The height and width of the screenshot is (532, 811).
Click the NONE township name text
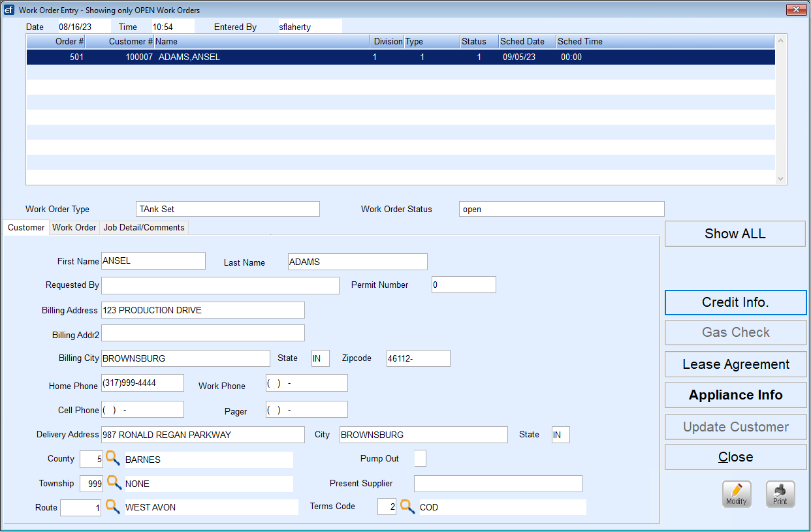tap(138, 484)
